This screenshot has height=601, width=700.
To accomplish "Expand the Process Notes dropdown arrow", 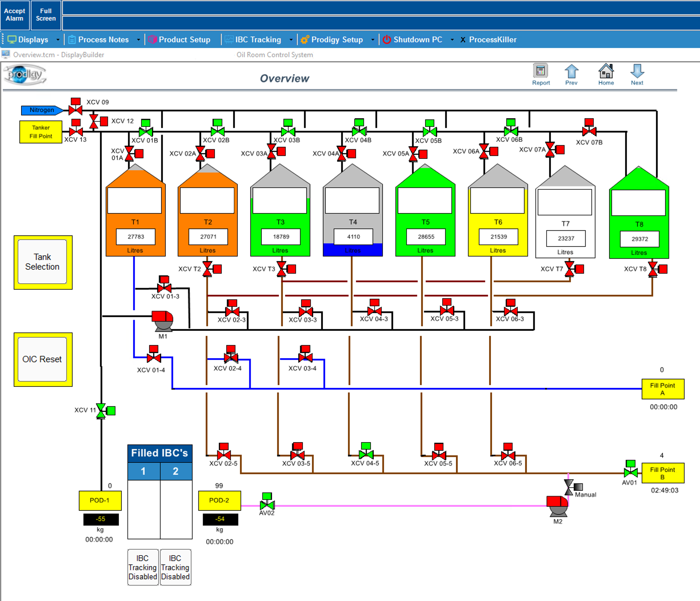I will coord(138,40).
